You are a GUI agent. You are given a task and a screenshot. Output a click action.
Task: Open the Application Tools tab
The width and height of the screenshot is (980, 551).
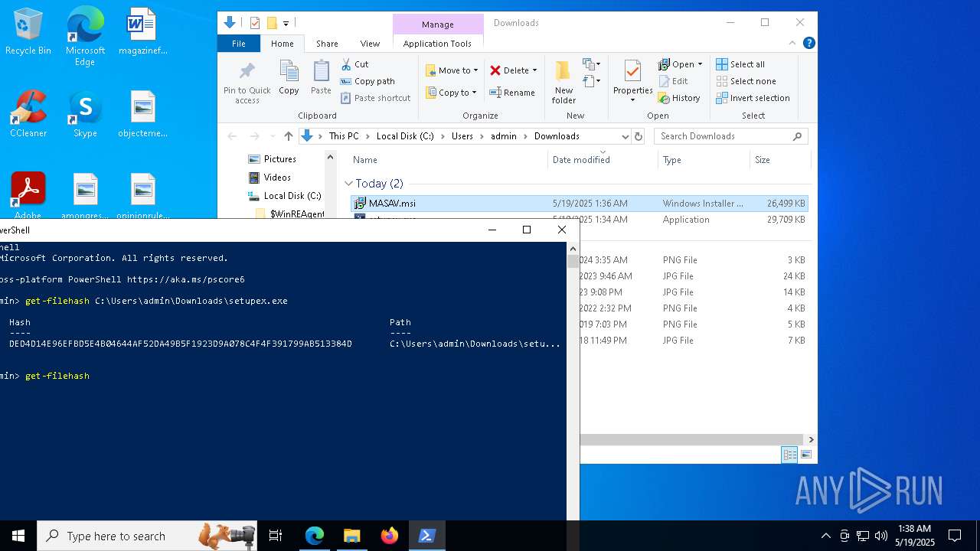437,44
